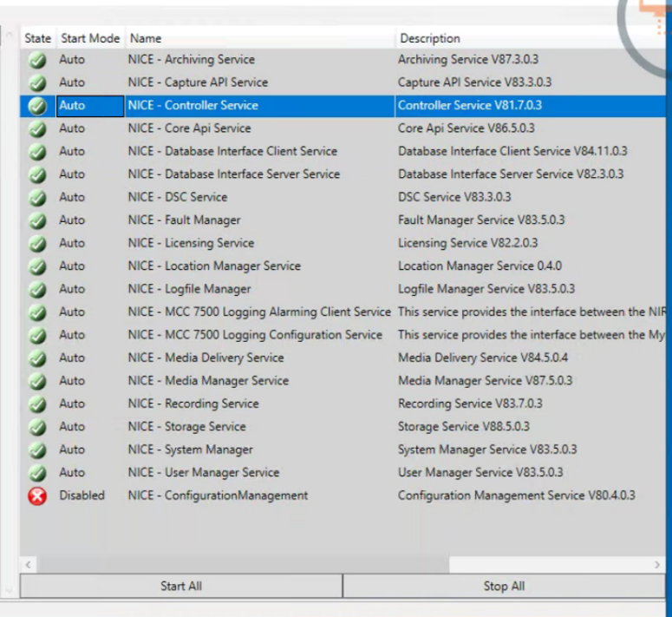This screenshot has width=672, height=617.
Task: Click horizontal scrollbar right arrow
Action: 657,564
